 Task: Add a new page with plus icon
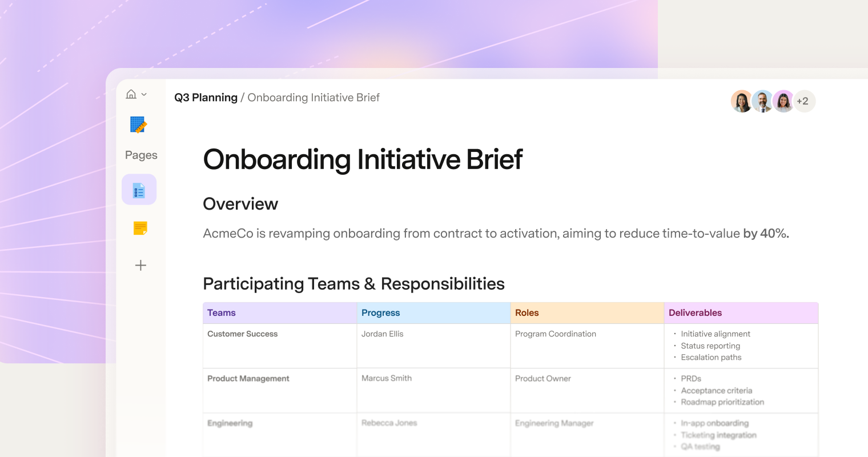coord(140,265)
